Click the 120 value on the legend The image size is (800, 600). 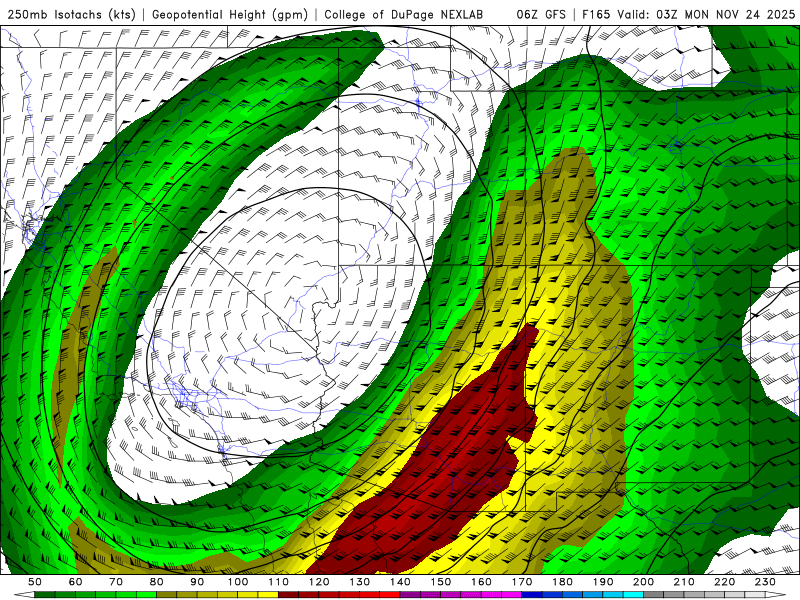click(x=319, y=582)
